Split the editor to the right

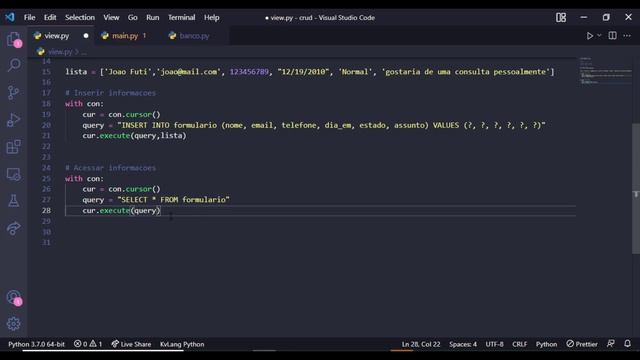(612, 36)
